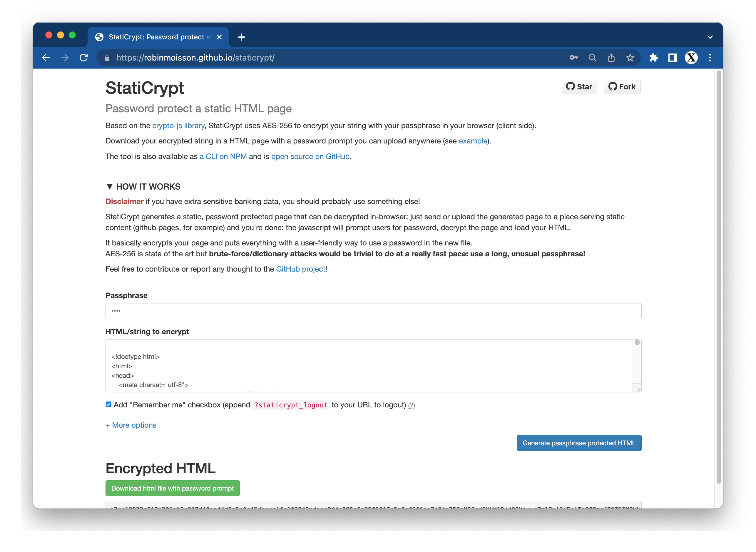Open Chrome's three-dot menu
756x552 pixels.
coord(710,58)
